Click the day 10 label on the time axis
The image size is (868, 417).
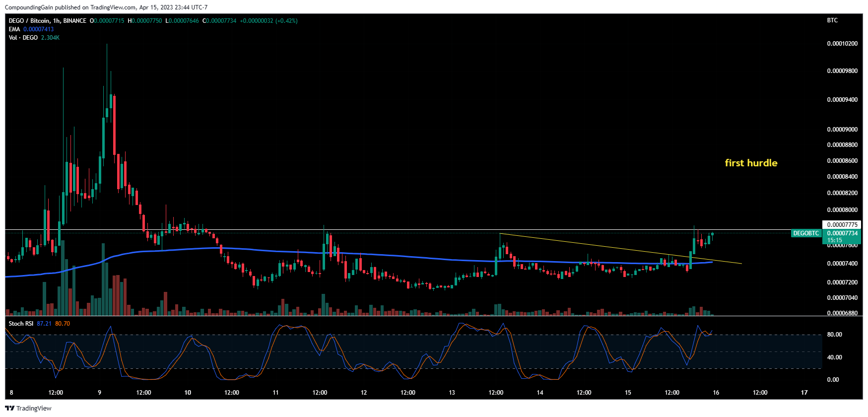188,393
